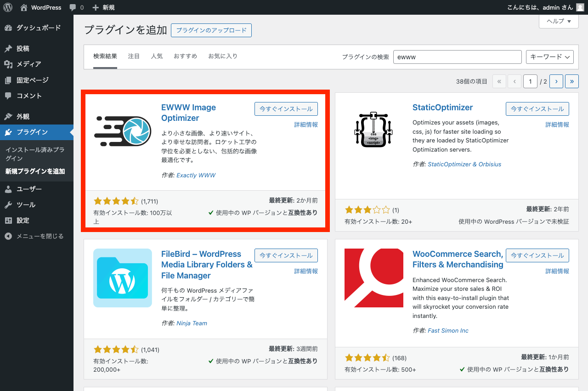
Task: Open admin user avatar in top bar
Action: pyautogui.click(x=580, y=7)
